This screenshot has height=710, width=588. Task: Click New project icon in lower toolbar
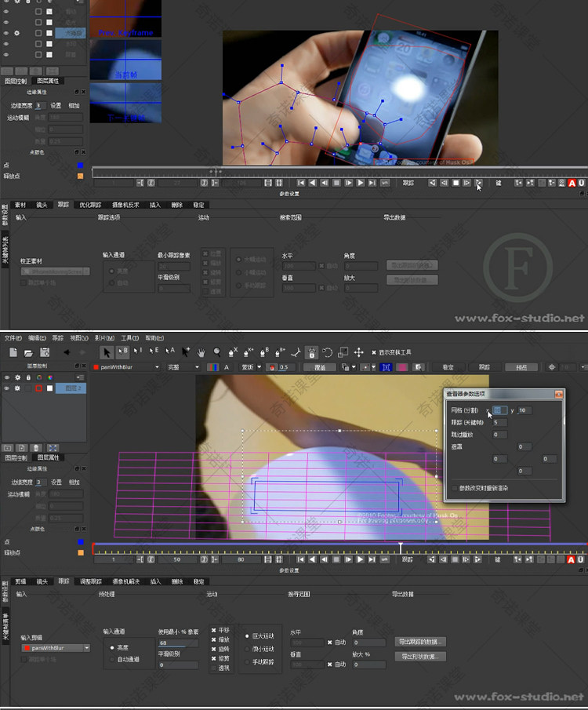click(x=13, y=352)
